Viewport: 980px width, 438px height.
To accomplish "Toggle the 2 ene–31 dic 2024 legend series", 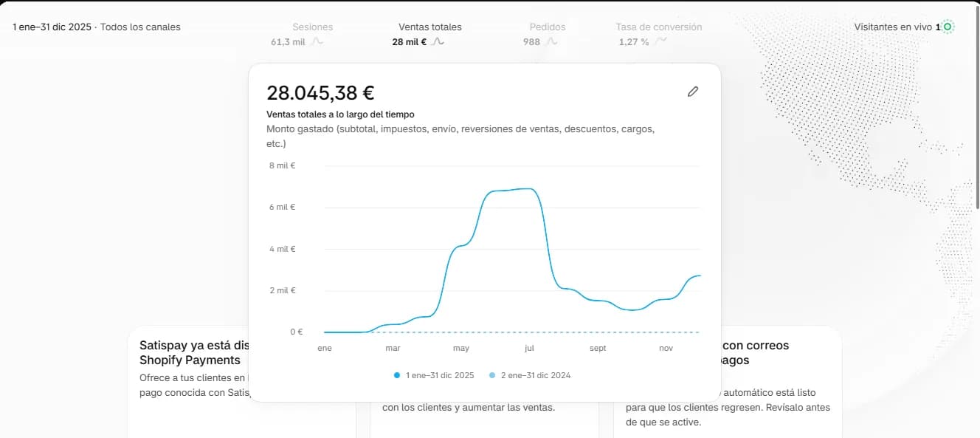I will 530,375.
